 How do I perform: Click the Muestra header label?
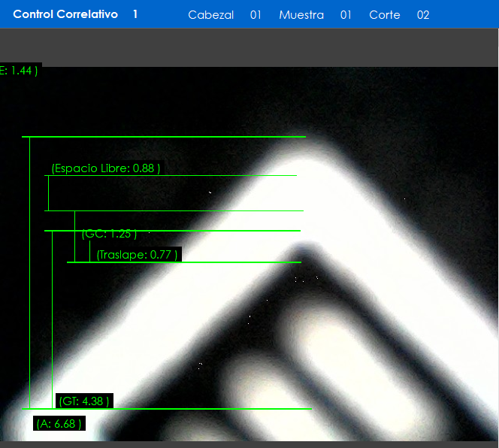[301, 15]
